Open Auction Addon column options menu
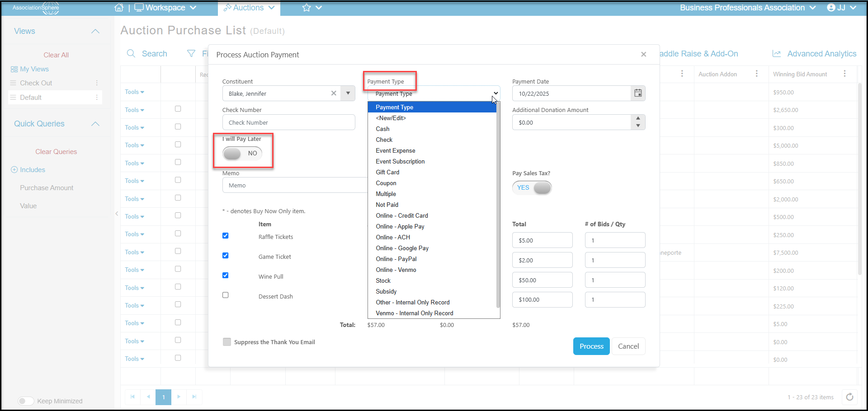Image resolution: width=868 pixels, height=411 pixels. coord(757,74)
